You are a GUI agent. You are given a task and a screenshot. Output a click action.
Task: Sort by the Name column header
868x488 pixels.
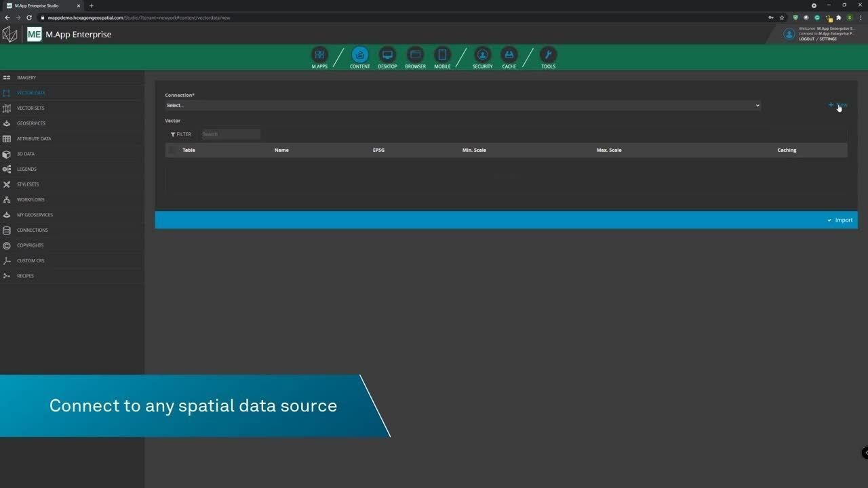281,150
